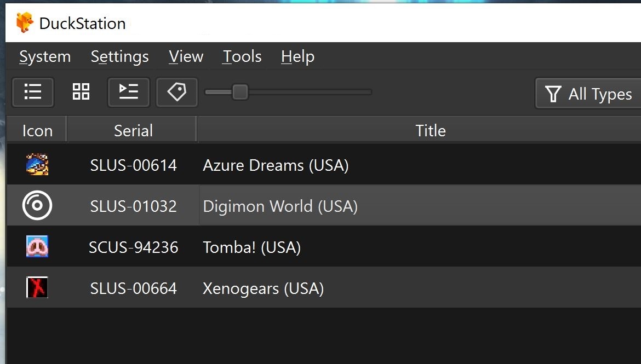Image resolution: width=641 pixels, height=364 pixels.
Task: Toggle merge disc sets button
Action: pos(129,92)
